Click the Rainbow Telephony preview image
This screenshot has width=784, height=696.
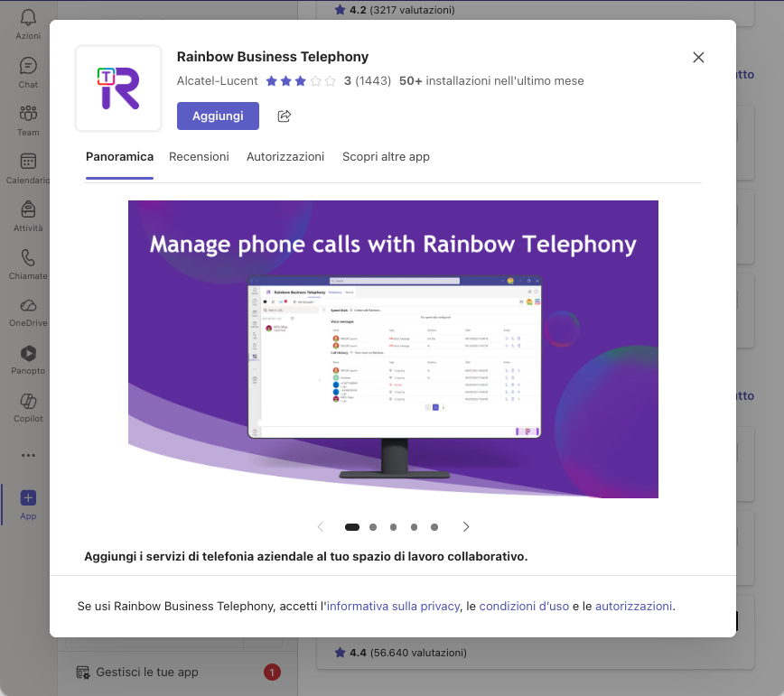(x=393, y=349)
